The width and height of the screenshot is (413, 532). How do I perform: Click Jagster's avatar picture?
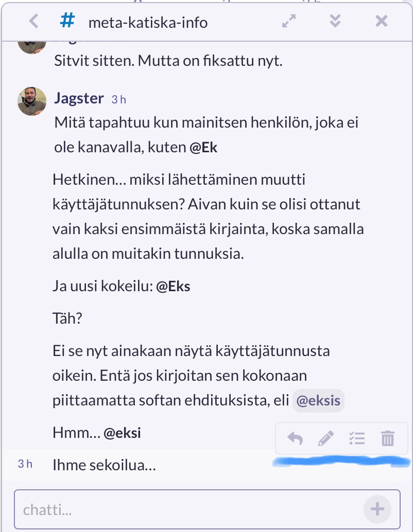click(x=32, y=101)
